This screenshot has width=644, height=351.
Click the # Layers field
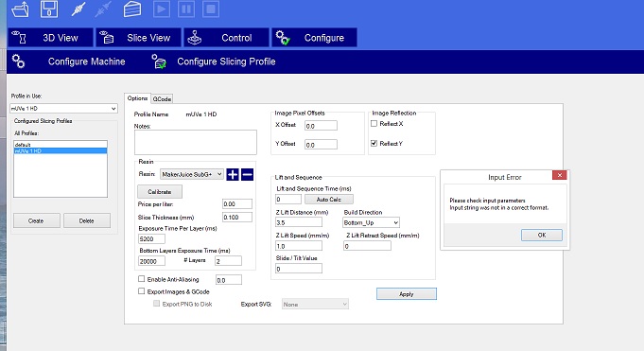(228, 261)
